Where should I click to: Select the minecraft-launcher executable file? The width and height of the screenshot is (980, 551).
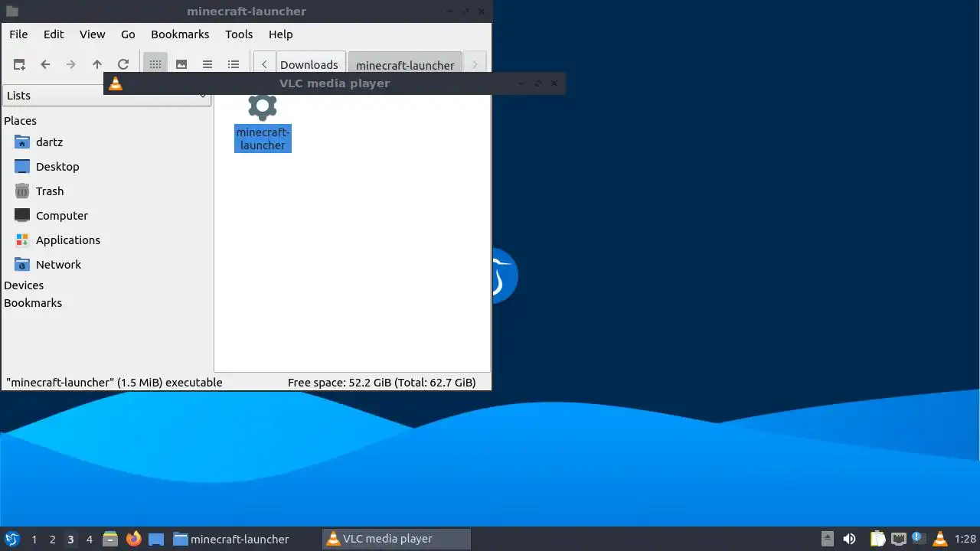(263, 122)
